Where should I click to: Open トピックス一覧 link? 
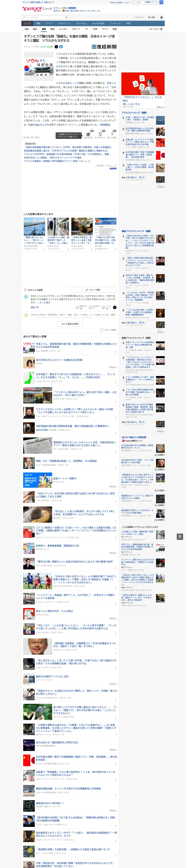156,29
